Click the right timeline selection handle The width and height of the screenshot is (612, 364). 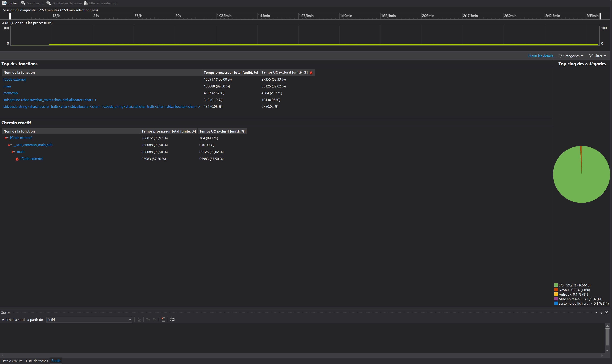point(600,16)
